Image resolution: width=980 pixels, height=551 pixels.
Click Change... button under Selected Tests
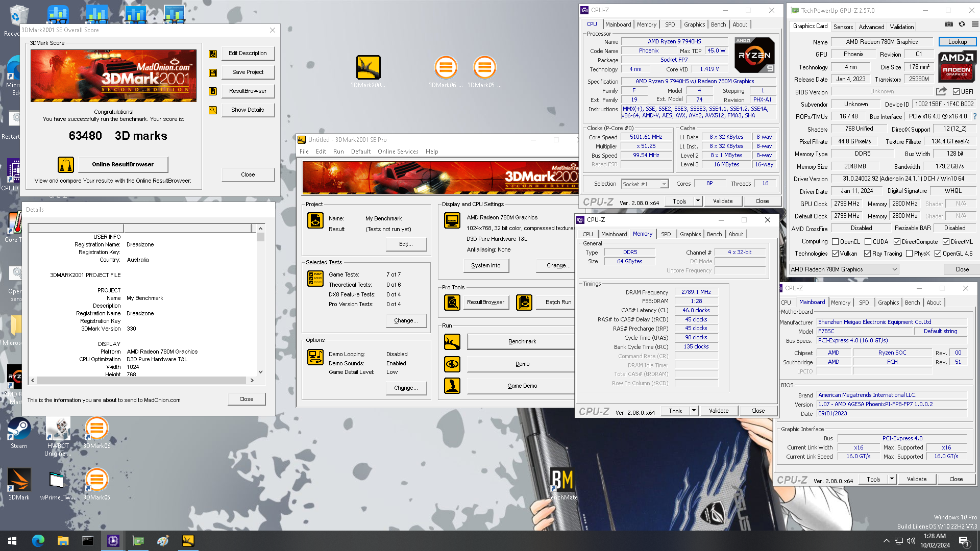click(406, 320)
